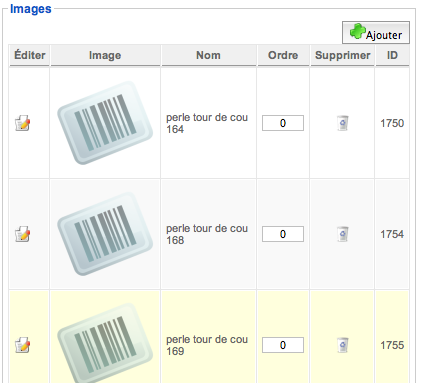This screenshot has width=424, height=383.
Task: Click the Éditer column header
Action: coord(29,55)
